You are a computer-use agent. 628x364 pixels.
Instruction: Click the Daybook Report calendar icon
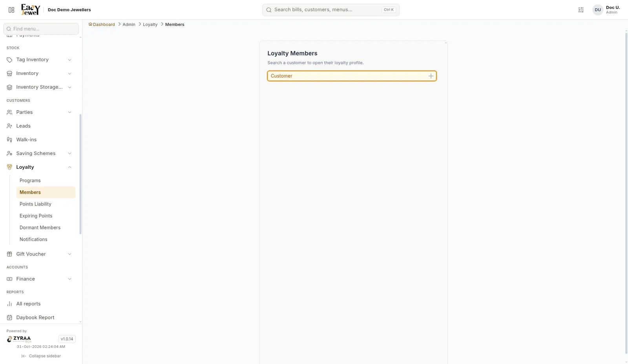click(x=9, y=318)
